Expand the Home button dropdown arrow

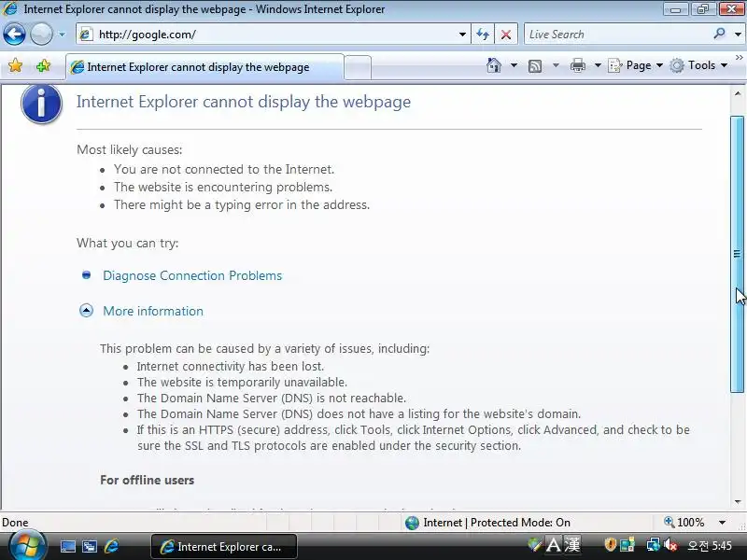514,65
